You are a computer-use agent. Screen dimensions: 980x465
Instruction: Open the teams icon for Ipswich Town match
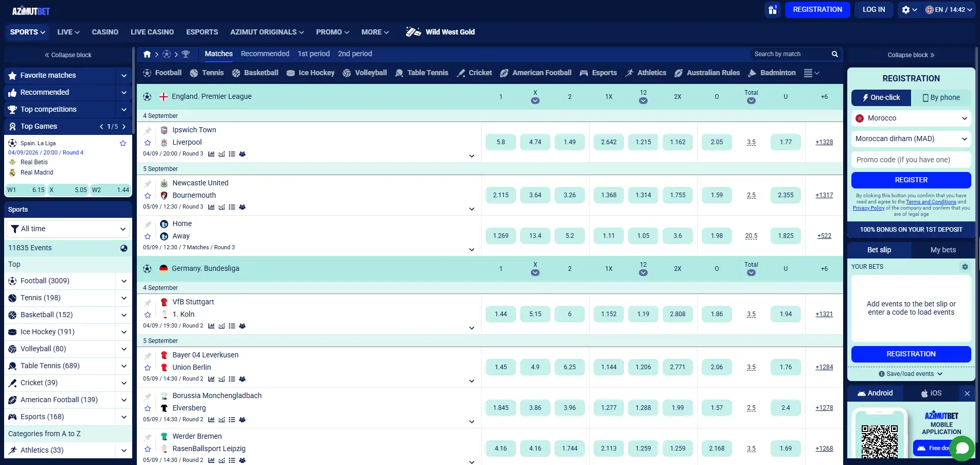242,154
